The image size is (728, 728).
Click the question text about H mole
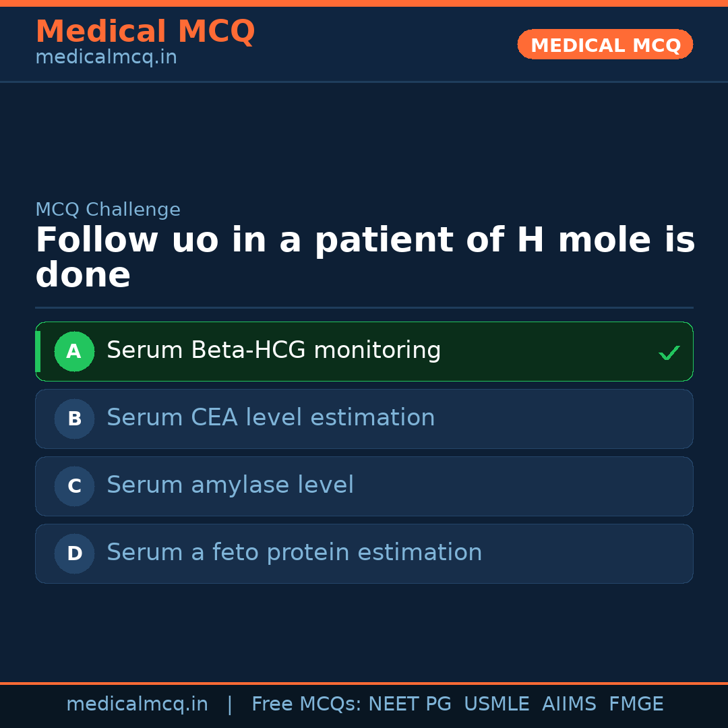[364, 258]
